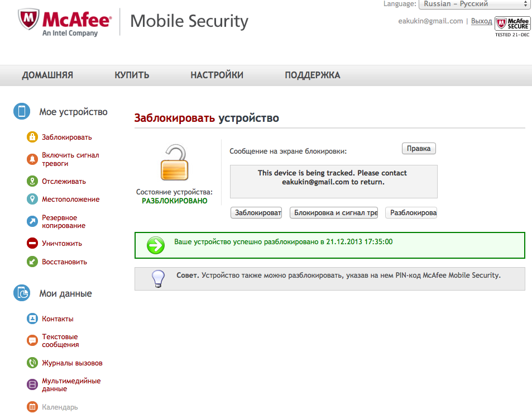Click the orange alarm bell icon
Image resolution: width=532 pixels, height=418 pixels.
[x=32, y=159]
